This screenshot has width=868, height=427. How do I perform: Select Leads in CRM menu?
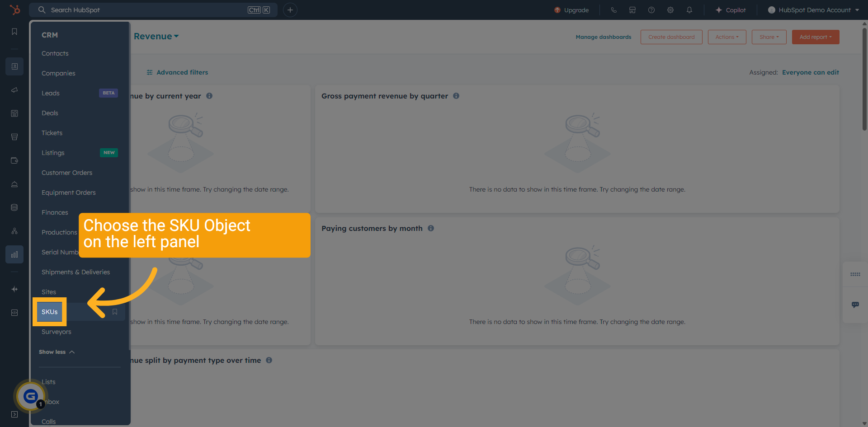point(51,93)
